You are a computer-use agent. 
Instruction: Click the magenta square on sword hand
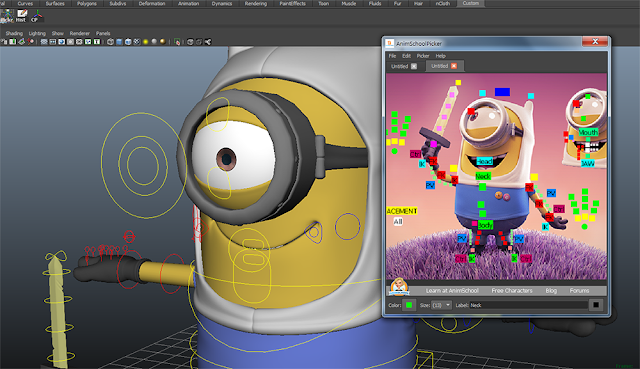tap(433, 144)
